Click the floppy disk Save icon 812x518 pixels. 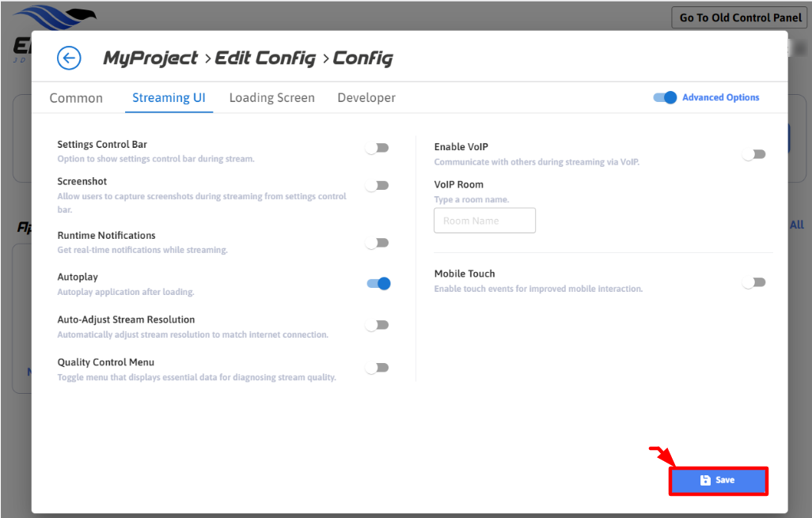[705, 480]
